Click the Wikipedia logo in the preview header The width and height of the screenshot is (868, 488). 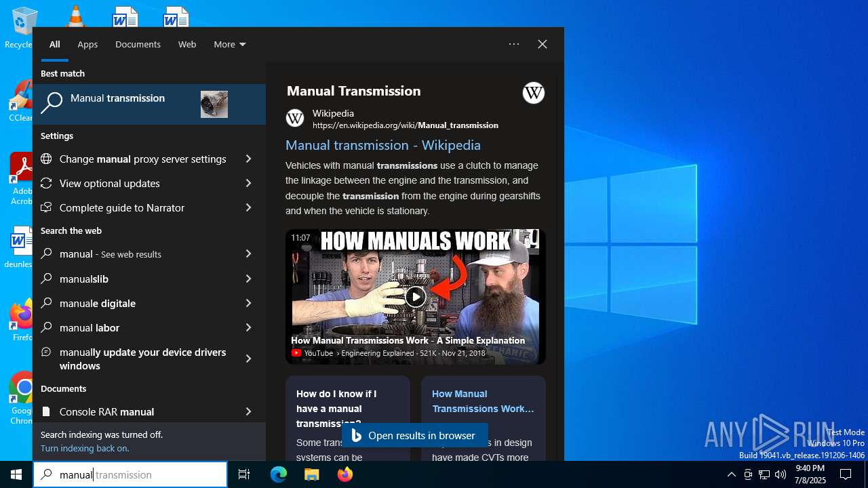tap(534, 92)
